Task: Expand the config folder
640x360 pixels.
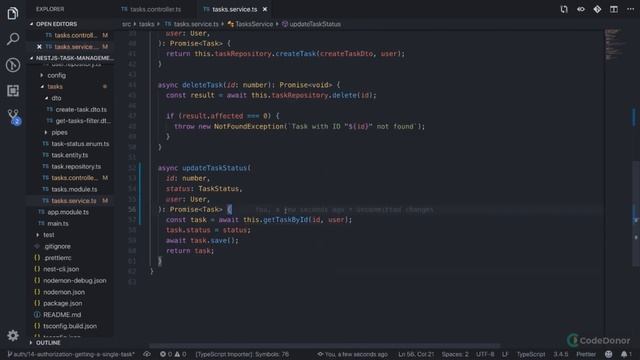Action: click(x=56, y=75)
